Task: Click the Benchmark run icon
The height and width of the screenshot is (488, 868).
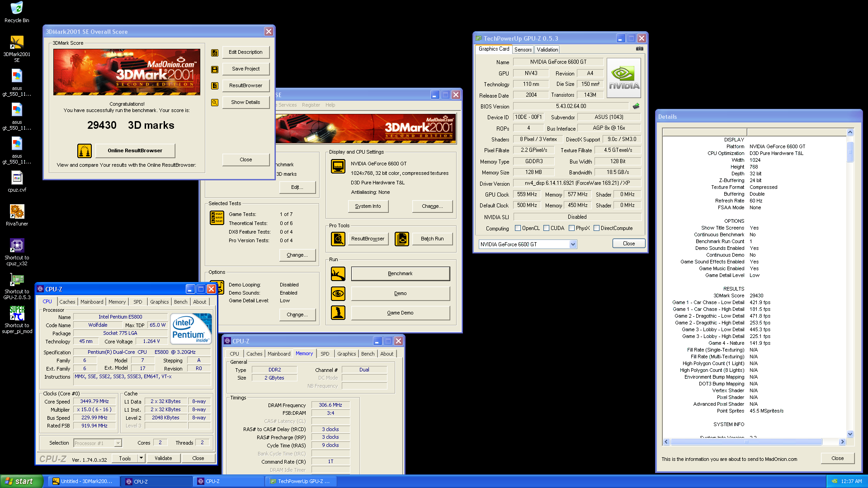Action: (x=338, y=273)
